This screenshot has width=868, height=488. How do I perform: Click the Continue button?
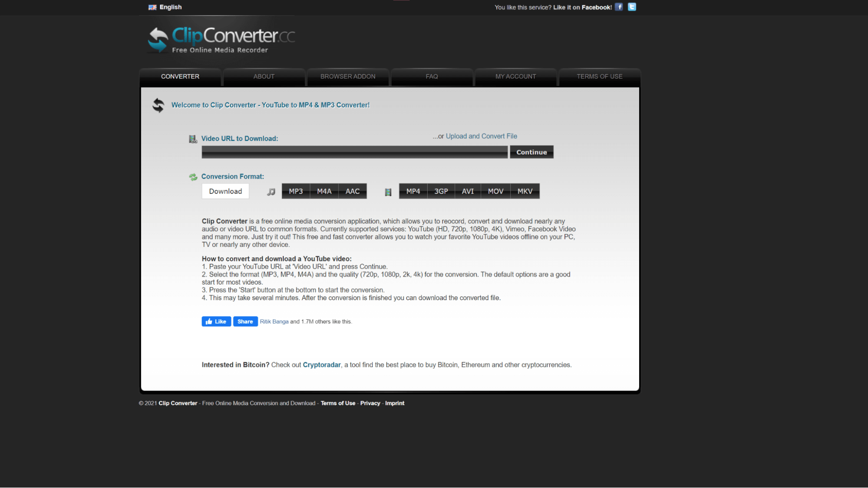pos(531,152)
